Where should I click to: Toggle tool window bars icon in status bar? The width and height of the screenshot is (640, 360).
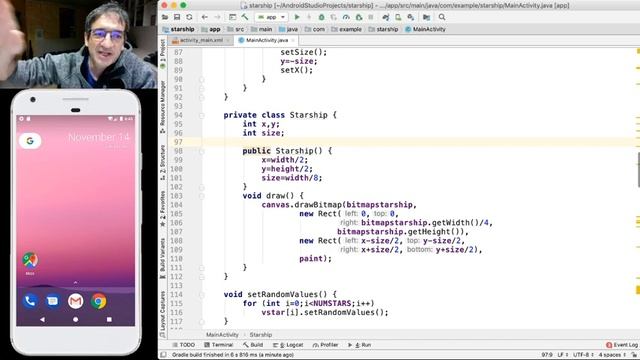(163, 355)
